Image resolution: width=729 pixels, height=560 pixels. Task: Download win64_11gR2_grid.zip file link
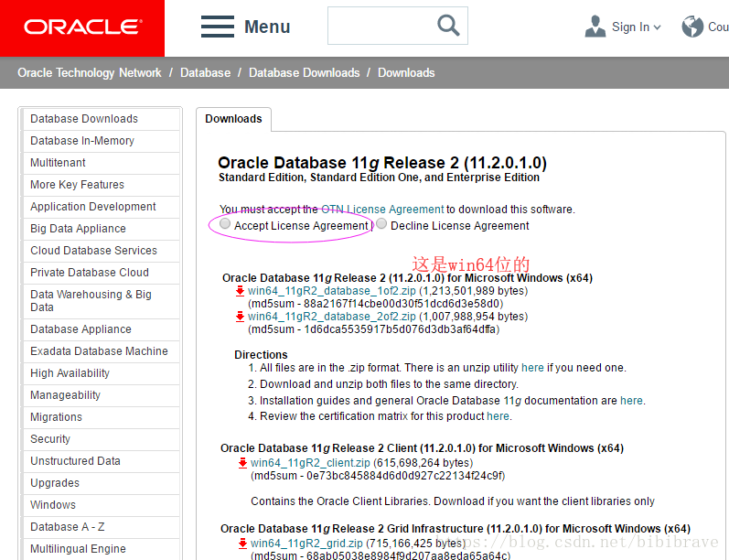(x=306, y=544)
